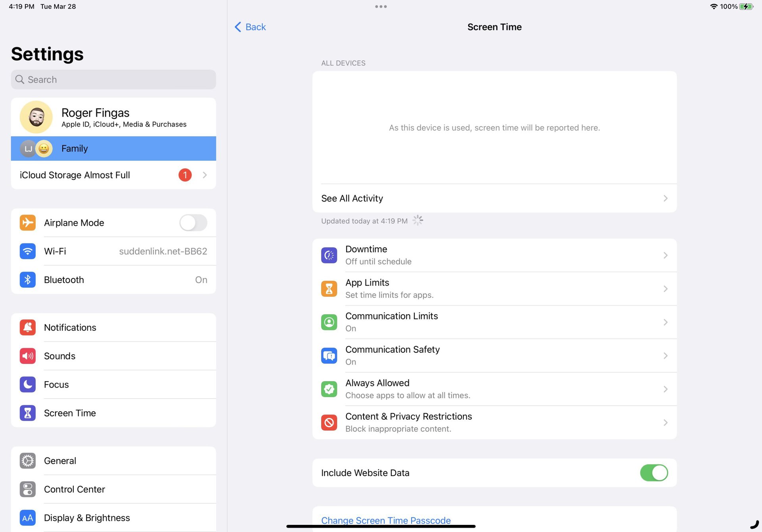Tap the Communication Limits green icon
Image resolution: width=762 pixels, height=532 pixels.
point(329,322)
